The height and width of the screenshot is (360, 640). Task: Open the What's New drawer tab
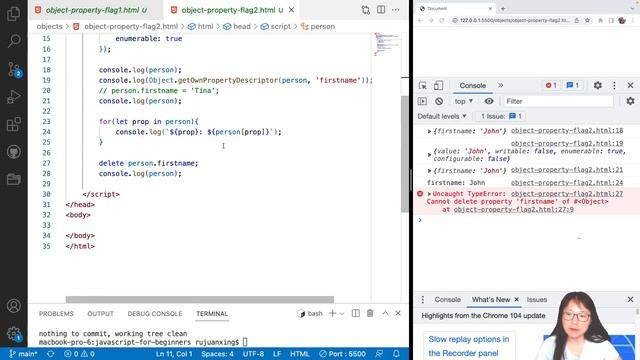[x=491, y=300]
